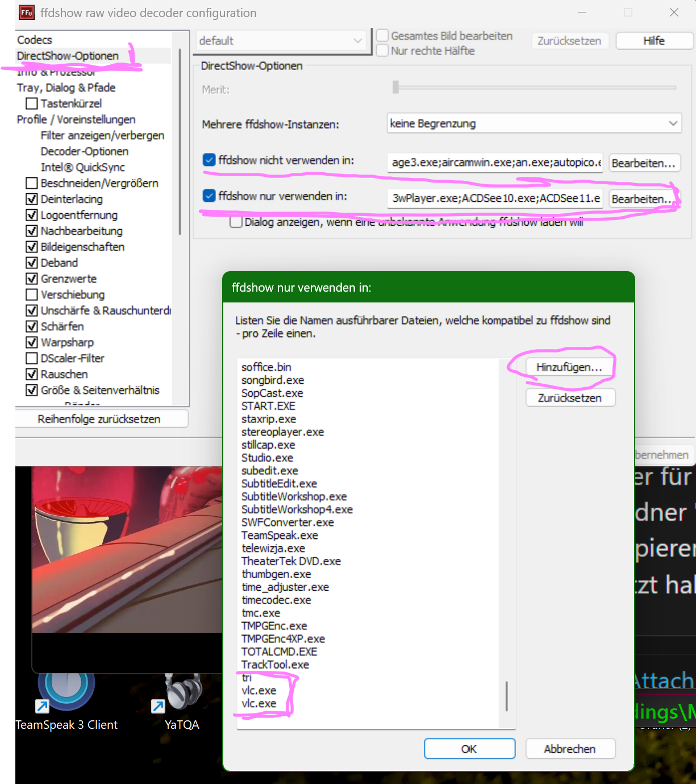The width and height of the screenshot is (696, 784).
Task: Select DirectShow-Optionen tree item
Action: 68,56
